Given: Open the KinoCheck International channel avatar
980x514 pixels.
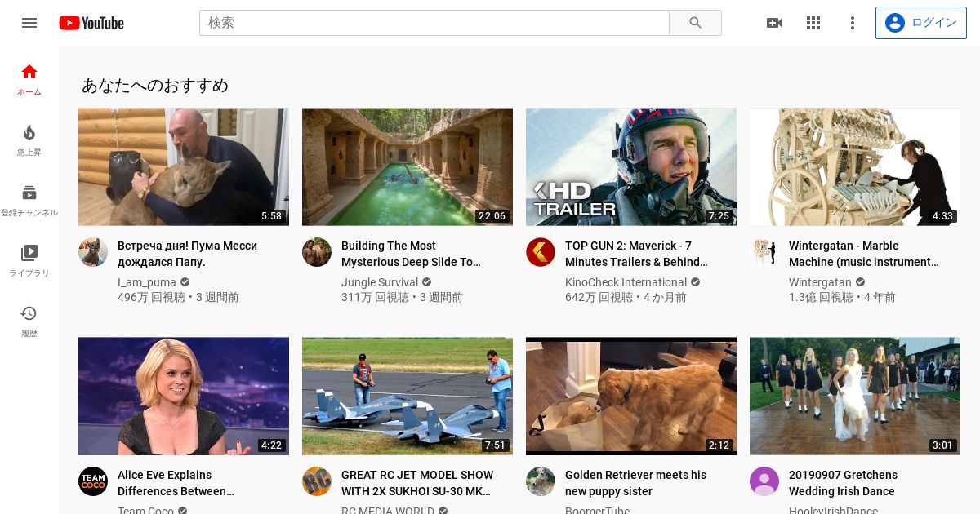Looking at the screenshot, I should pyautogui.click(x=541, y=252).
